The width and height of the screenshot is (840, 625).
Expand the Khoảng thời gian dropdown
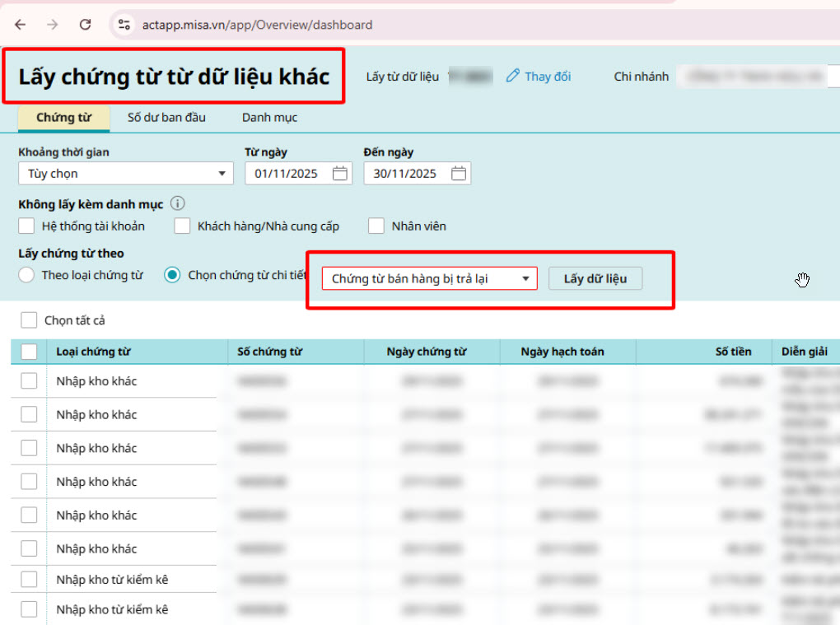[x=126, y=174]
